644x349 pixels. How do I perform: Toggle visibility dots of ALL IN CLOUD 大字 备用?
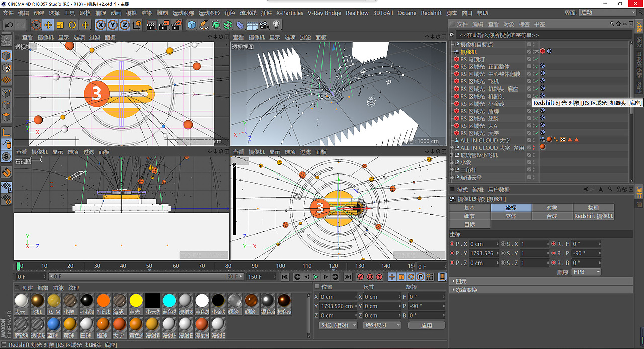pyautogui.click(x=534, y=148)
